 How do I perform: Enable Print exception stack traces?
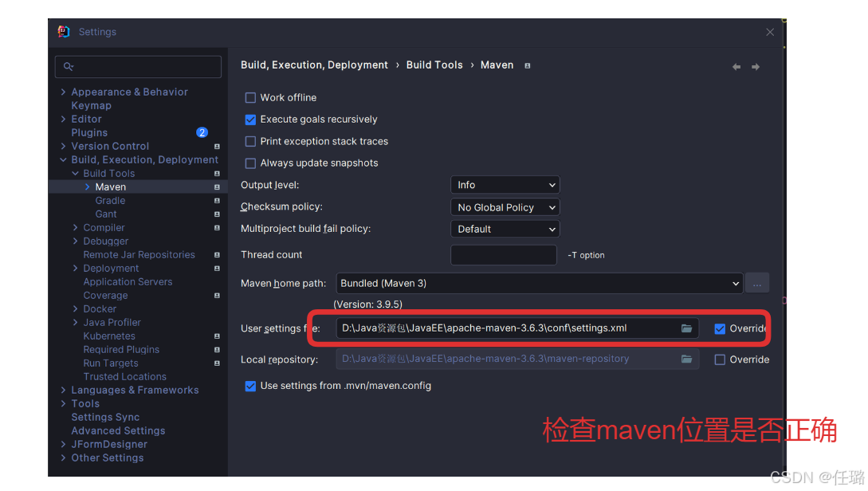tap(250, 142)
